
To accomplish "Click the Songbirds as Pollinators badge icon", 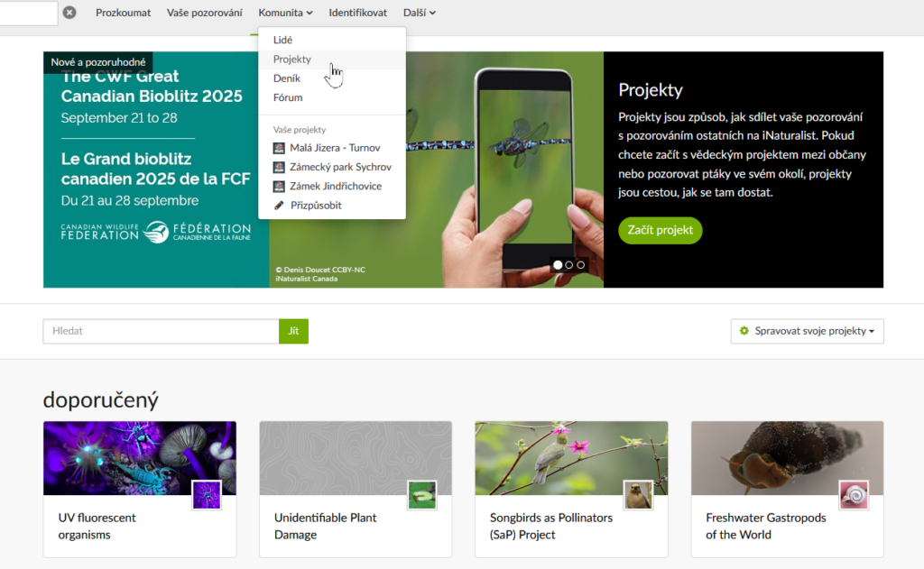I will [638, 495].
